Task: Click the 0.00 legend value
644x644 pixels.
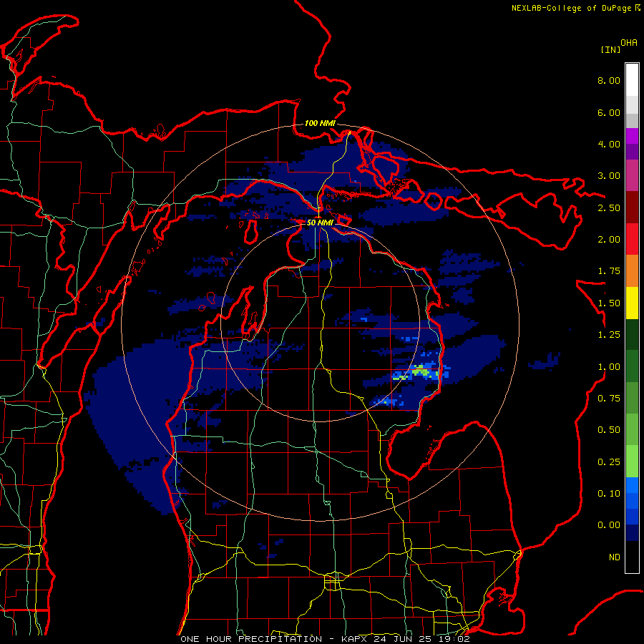Action: tap(609, 525)
